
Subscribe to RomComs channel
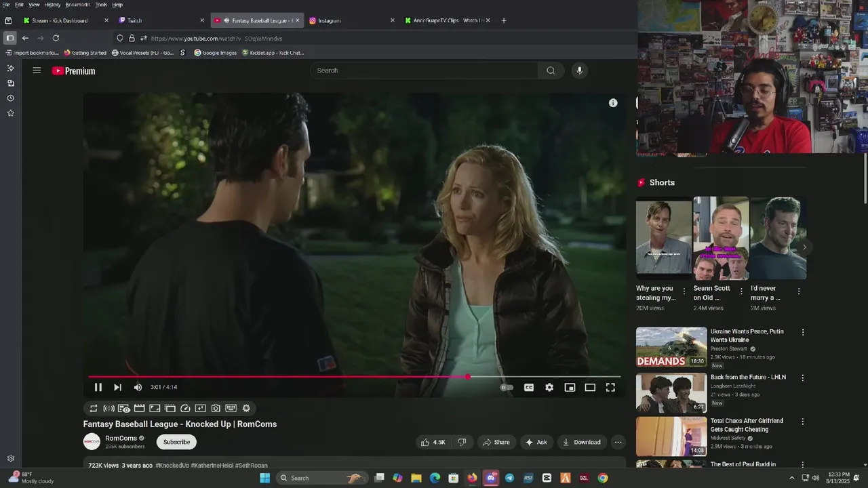(x=176, y=442)
